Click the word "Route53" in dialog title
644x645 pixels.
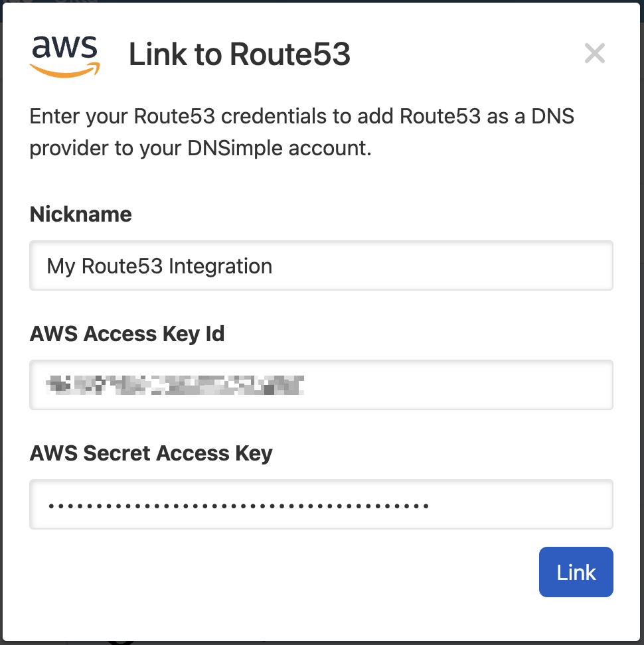coord(290,54)
